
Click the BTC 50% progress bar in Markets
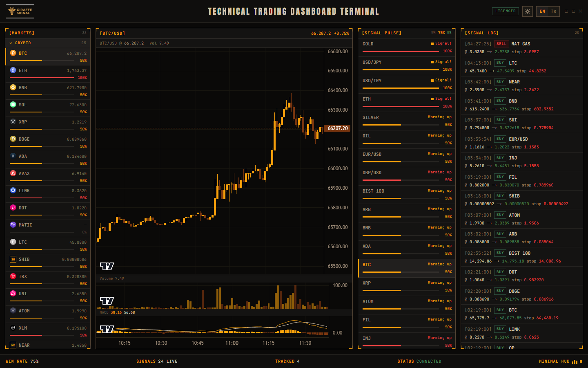(x=42, y=61)
